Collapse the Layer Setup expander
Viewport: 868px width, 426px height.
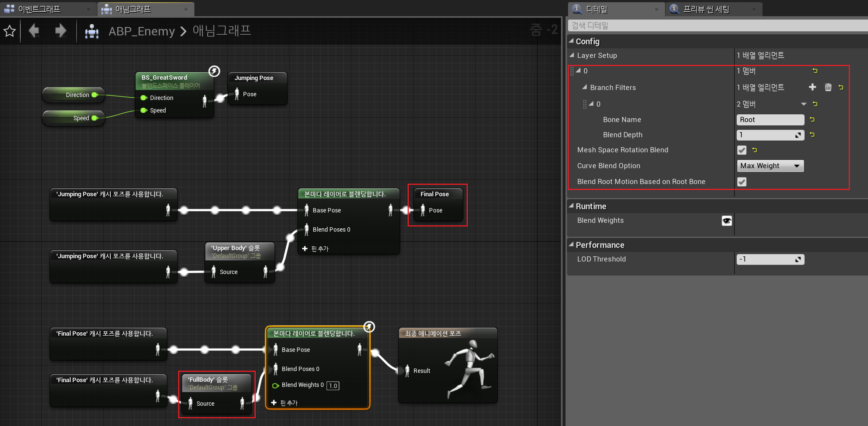pos(572,55)
